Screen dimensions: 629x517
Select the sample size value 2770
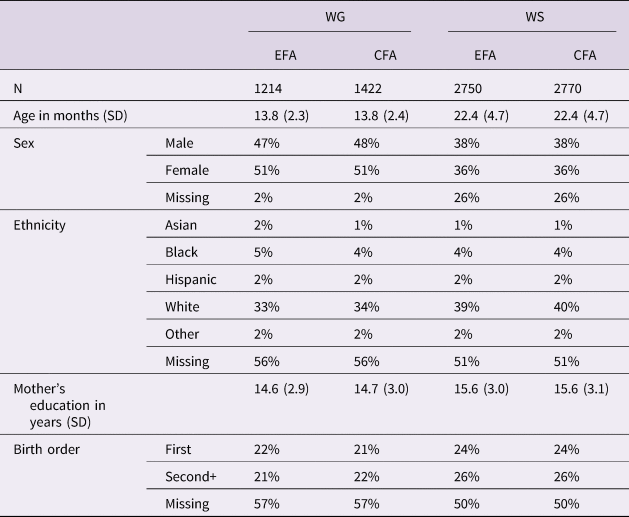[x=569, y=89]
